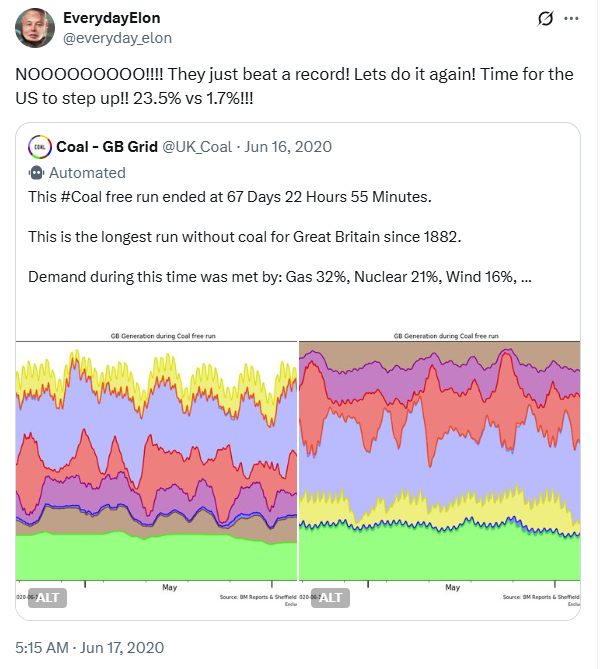Click the Coal - GB Grid avatar
The image size is (601, 669).
pyautogui.click(x=39, y=147)
